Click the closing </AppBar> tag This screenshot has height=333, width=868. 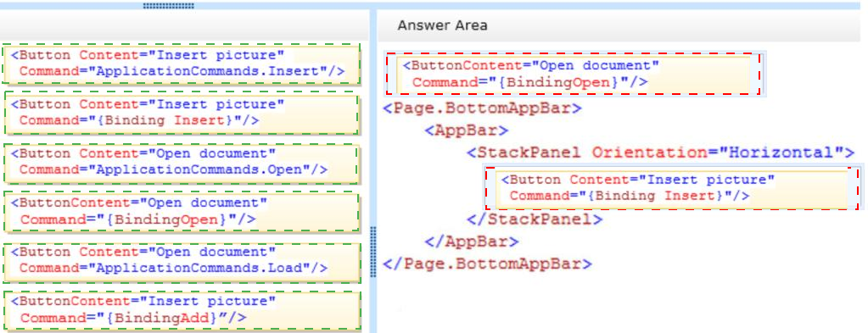click(471, 241)
